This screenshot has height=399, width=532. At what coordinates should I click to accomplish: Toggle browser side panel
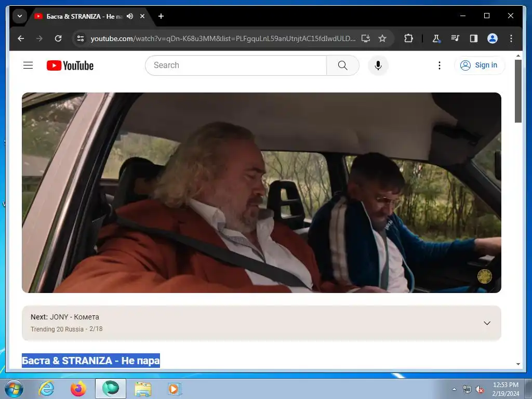pos(474,38)
